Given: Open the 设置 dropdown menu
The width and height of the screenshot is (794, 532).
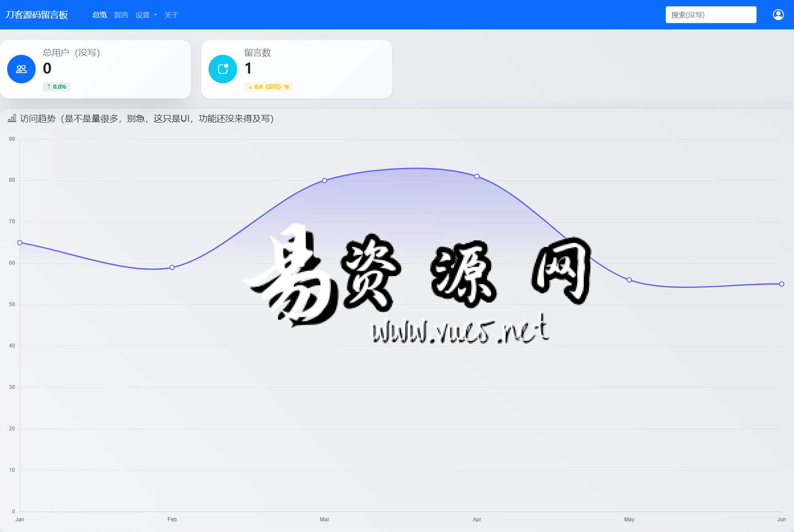Looking at the screenshot, I should (x=146, y=15).
